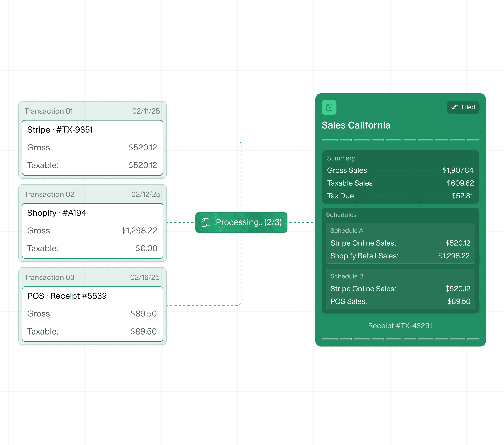Open Receipt #TX-43291 link

400,326
